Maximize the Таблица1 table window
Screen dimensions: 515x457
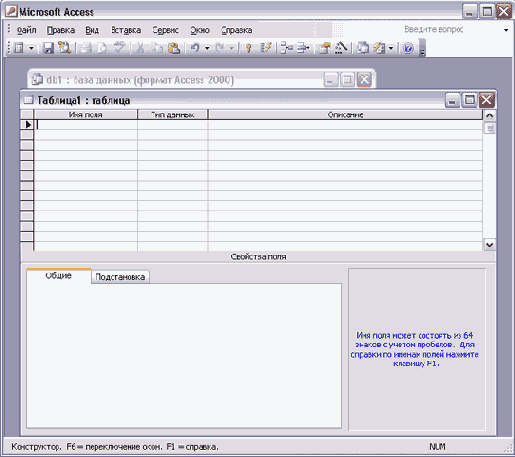click(x=469, y=100)
